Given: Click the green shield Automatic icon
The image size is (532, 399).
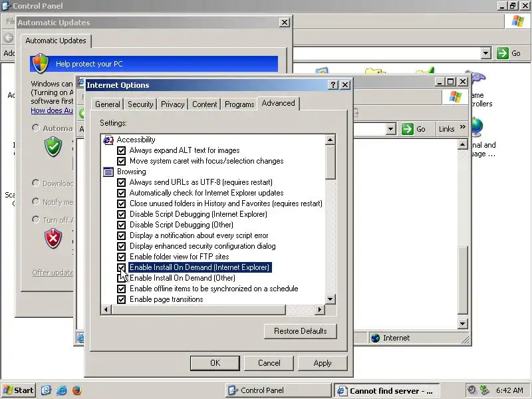Looking at the screenshot, I should click(53, 146).
